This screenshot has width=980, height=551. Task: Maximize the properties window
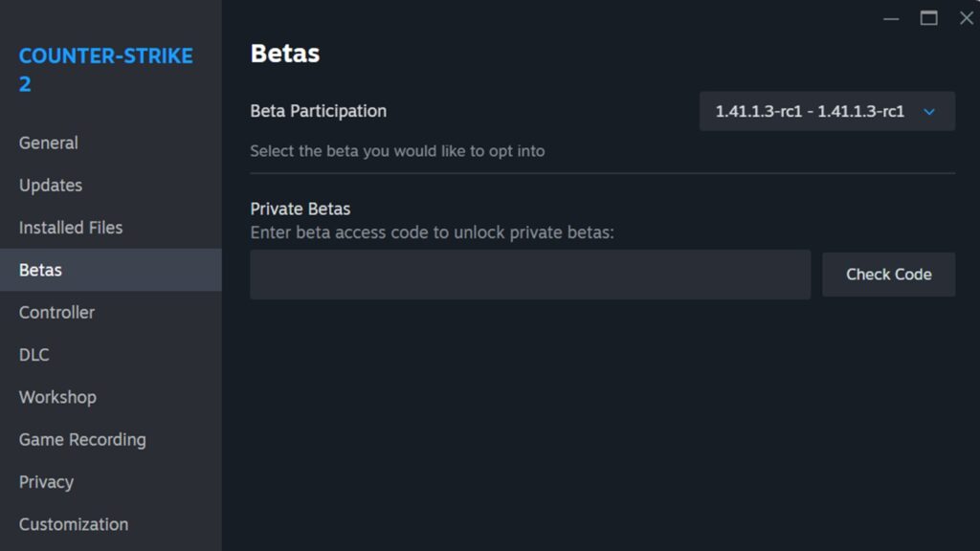[928, 18]
